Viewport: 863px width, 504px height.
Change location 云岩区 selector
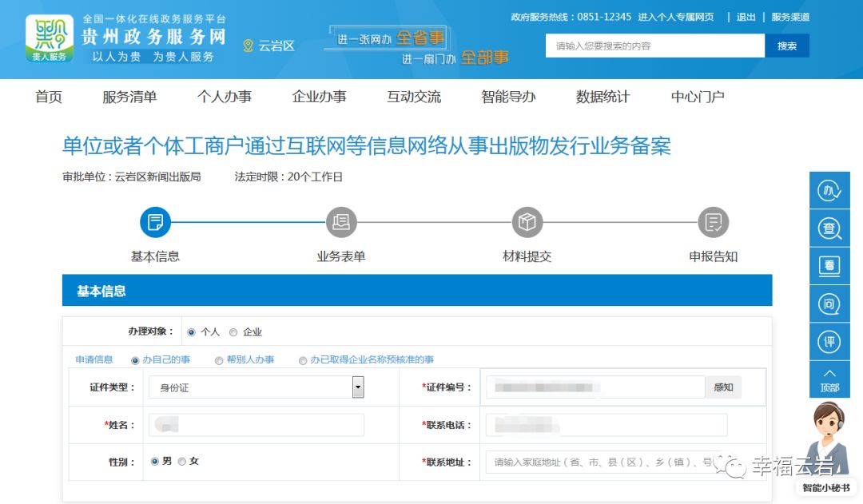point(269,46)
